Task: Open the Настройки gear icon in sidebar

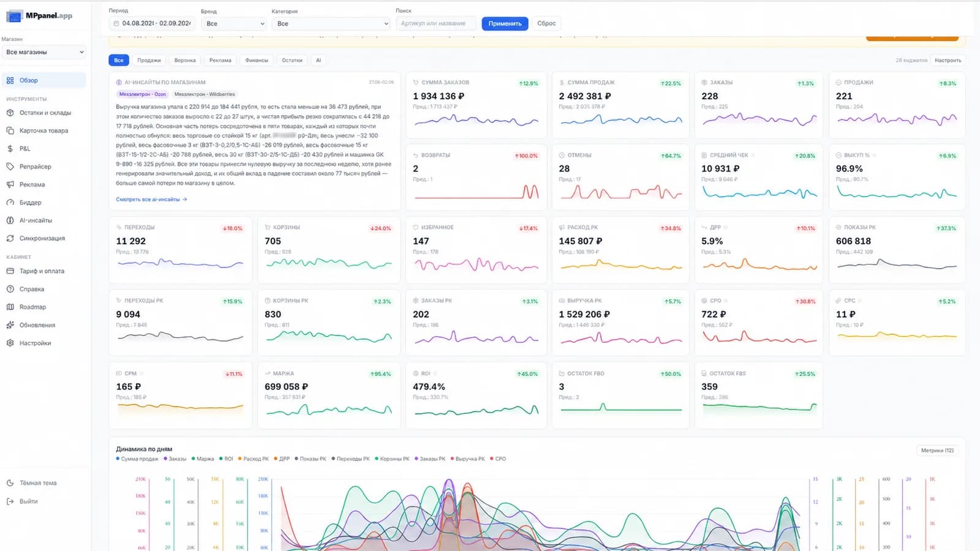Action: pos(10,343)
